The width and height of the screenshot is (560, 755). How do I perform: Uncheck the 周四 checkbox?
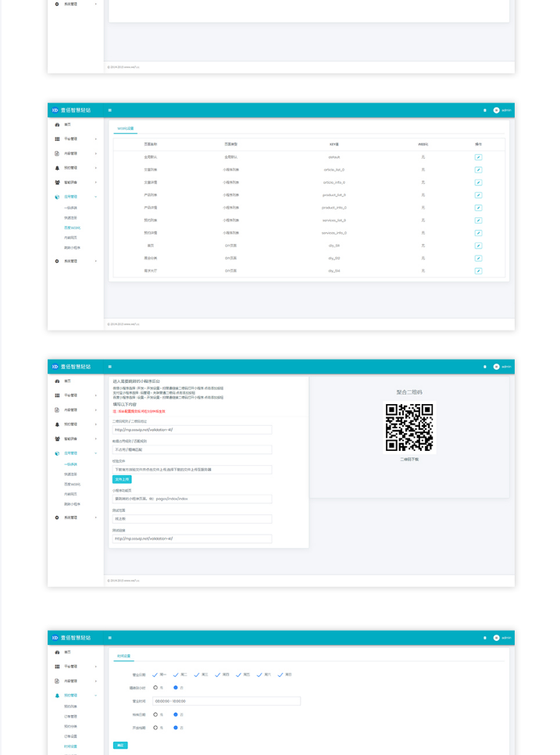(217, 674)
